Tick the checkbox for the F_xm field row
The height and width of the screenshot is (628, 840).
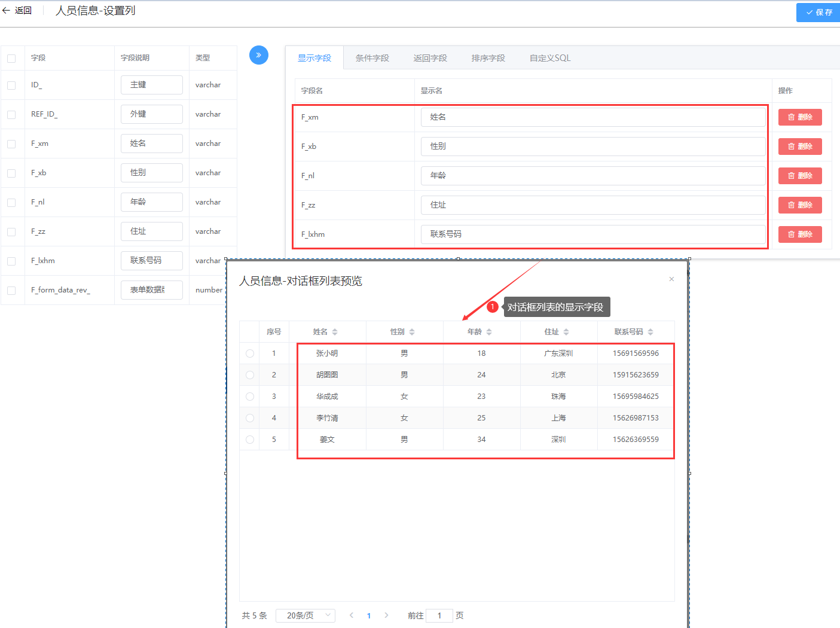click(x=11, y=144)
